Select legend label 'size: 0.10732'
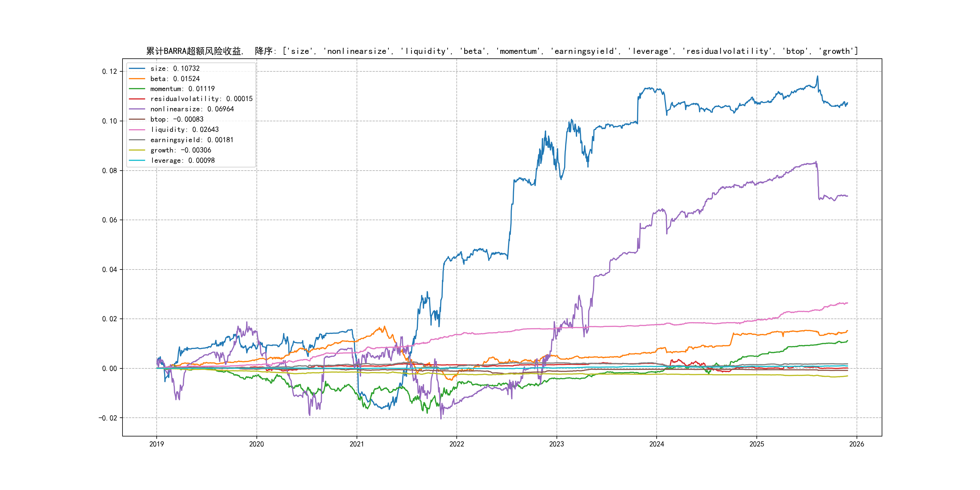 (175, 68)
